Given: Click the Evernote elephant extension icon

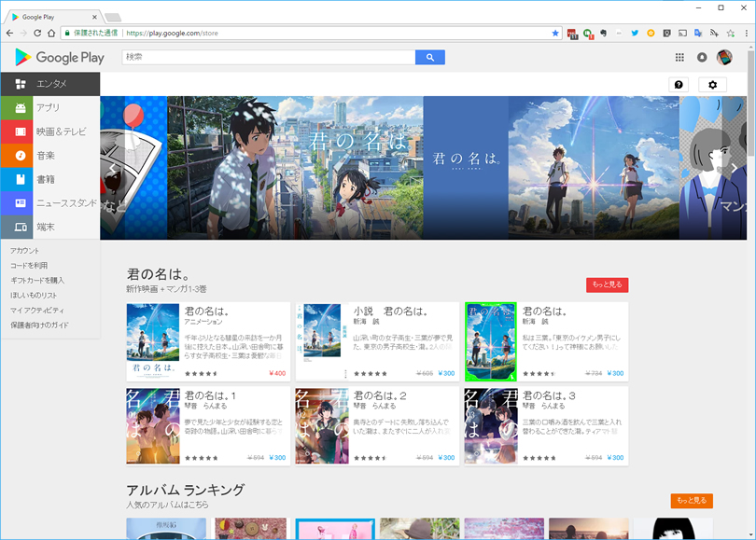Looking at the screenshot, I should [x=603, y=33].
